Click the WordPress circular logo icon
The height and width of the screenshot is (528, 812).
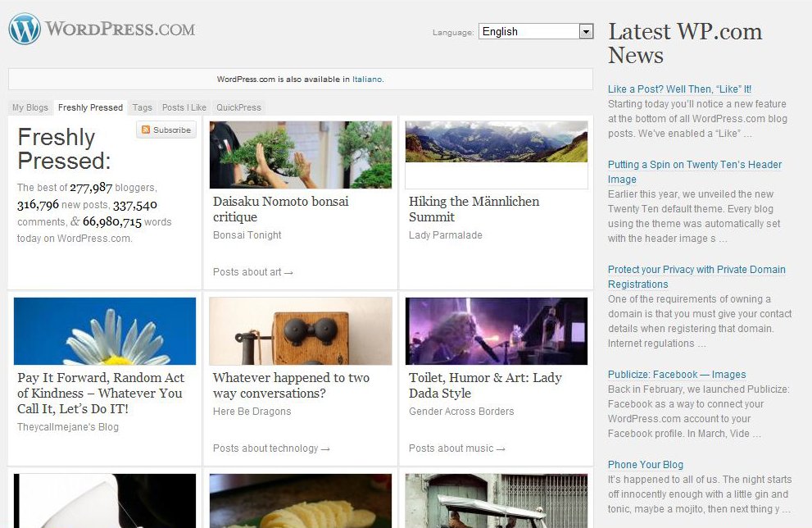click(25, 29)
